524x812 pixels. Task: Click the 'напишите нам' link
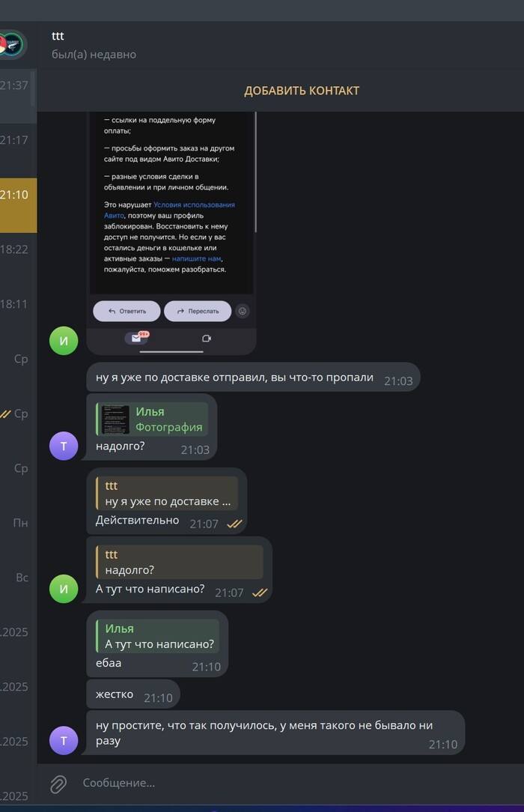[196, 258]
